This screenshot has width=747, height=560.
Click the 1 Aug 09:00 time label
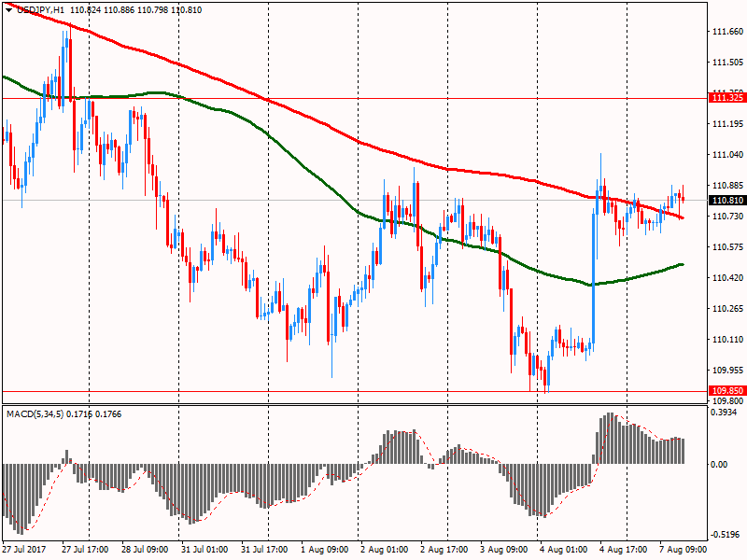pyautogui.click(x=324, y=550)
